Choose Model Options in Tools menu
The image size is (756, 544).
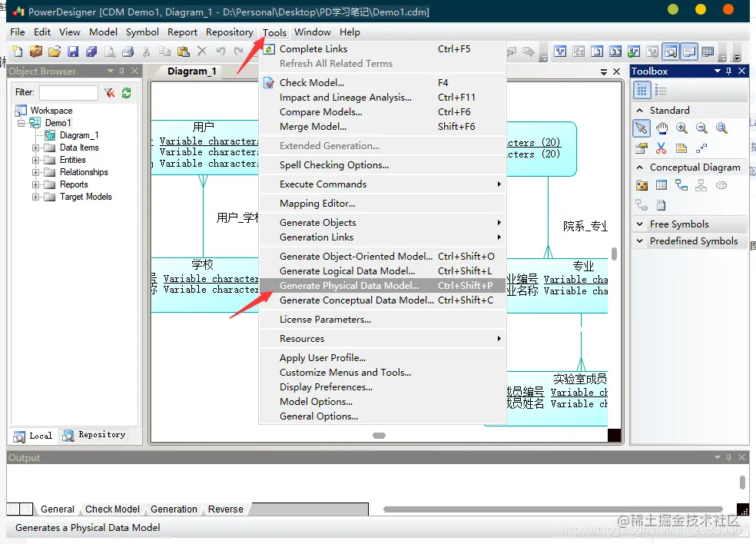[x=383, y=402]
